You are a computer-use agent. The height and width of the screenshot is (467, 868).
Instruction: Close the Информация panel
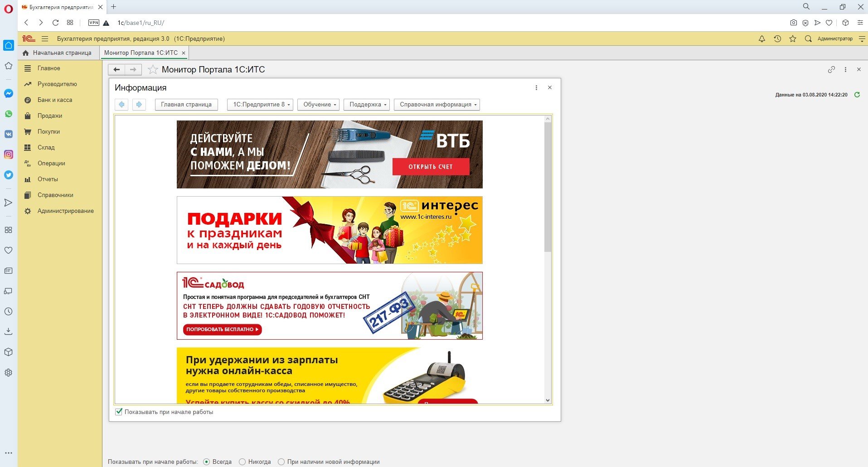(x=550, y=87)
